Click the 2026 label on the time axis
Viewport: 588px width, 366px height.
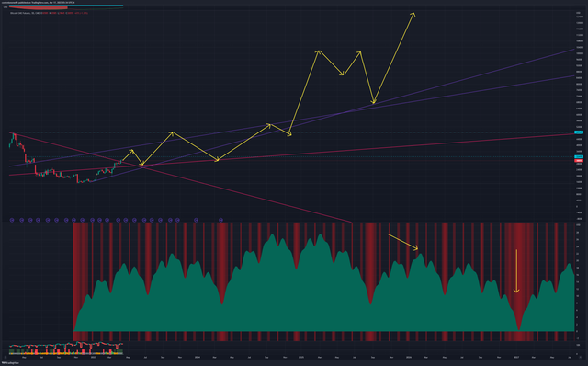pyautogui.click(x=408, y=358)
